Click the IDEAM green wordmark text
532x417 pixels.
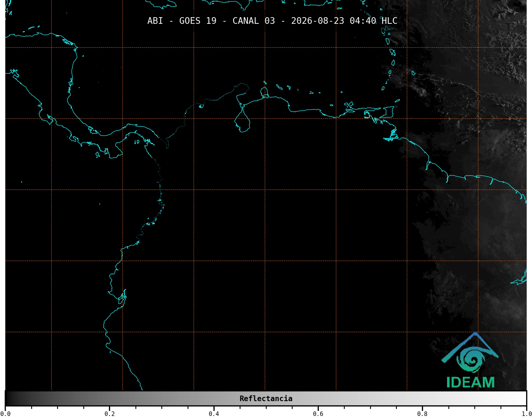coord(470,382)
